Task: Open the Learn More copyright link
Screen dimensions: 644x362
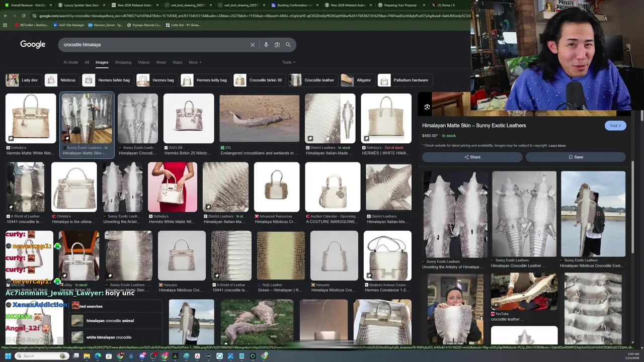Action: 557,145
